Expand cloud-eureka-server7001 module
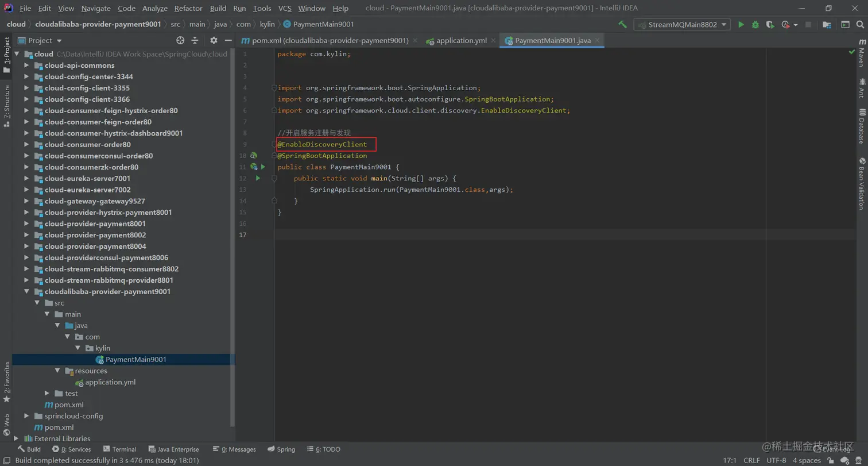This screenshot has width=868, height=466. [x=26, y=179]
